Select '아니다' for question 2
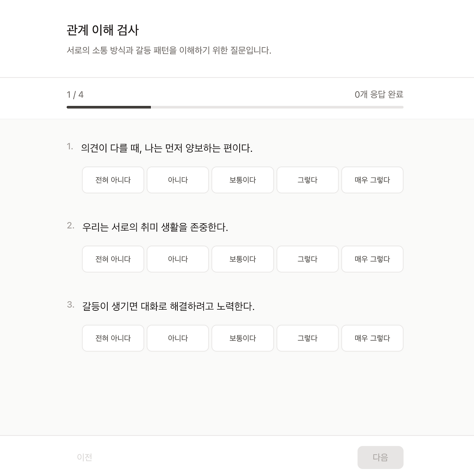This screenshot has width=474, height=476. pyautogui.click(x=178, y=259)
